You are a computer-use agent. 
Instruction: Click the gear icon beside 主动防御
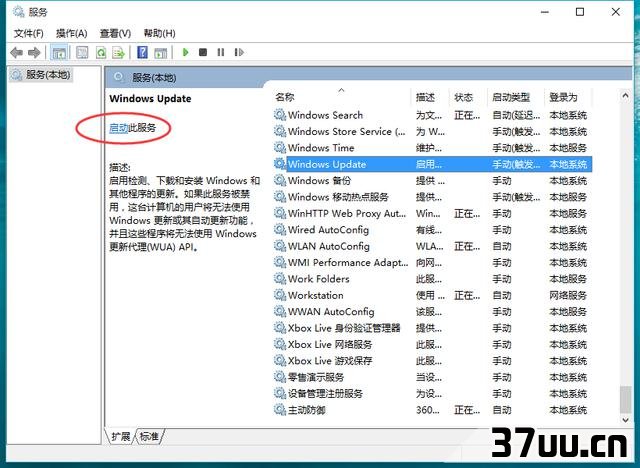(x=280, y=410)
